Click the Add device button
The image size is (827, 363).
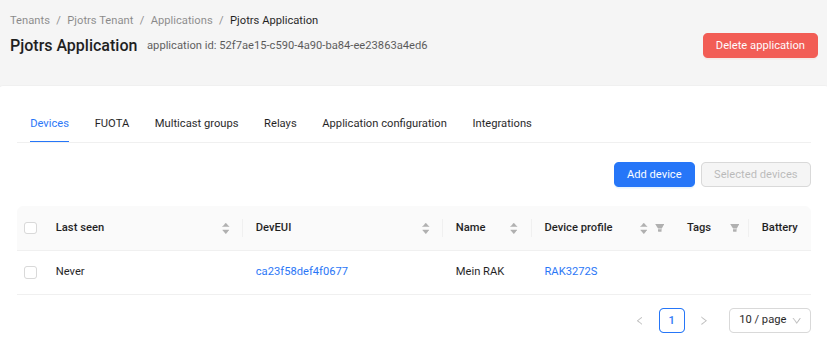[x=655, y=174]
